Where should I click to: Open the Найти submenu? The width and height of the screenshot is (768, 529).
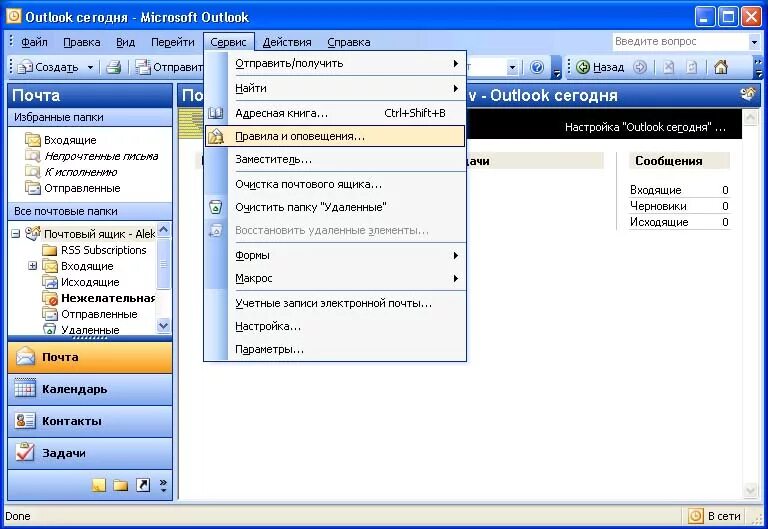click(335, 88)
